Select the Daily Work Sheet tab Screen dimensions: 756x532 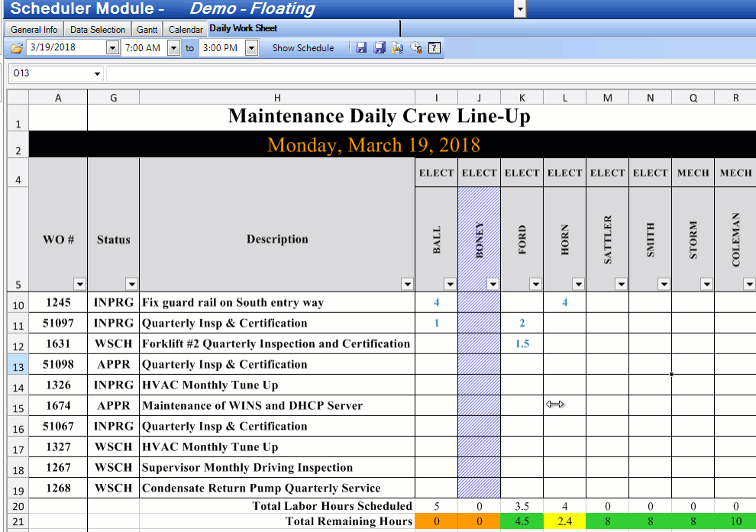(x=244, y=28)
